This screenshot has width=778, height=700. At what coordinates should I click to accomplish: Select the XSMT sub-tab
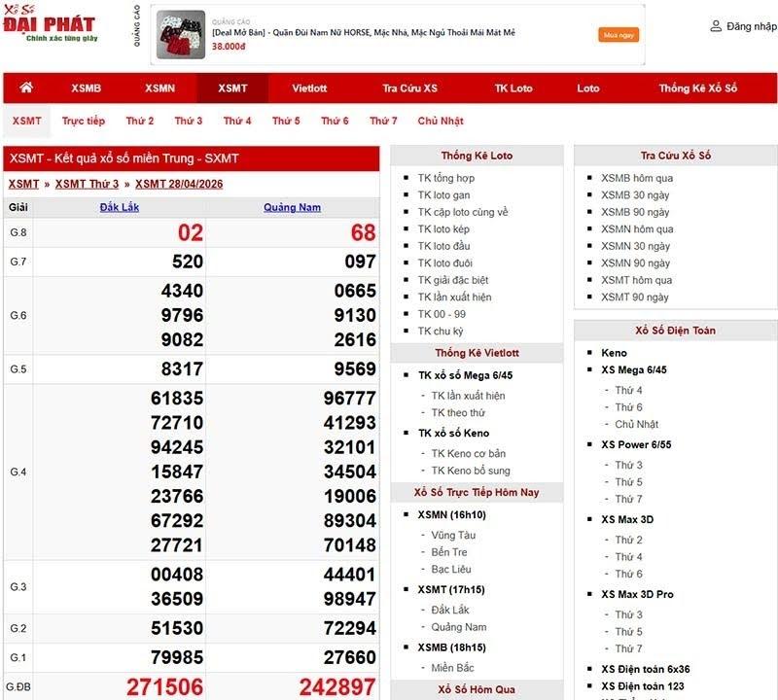point(27,121)
